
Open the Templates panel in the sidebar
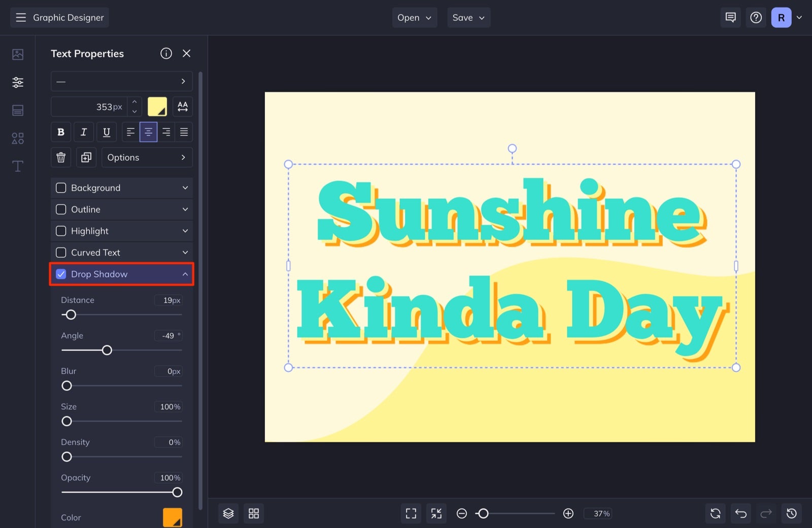pyautogui.click(x=17, y=110)
